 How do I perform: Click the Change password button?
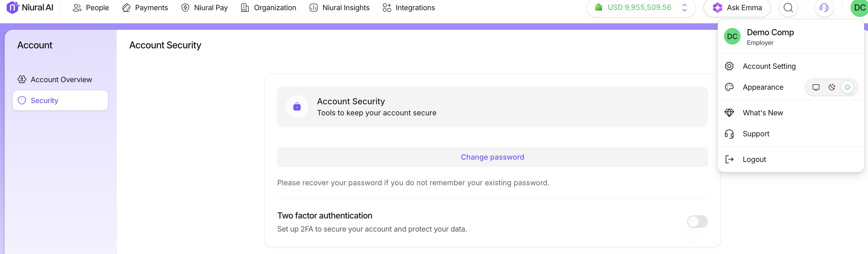(x=492, y=157)
